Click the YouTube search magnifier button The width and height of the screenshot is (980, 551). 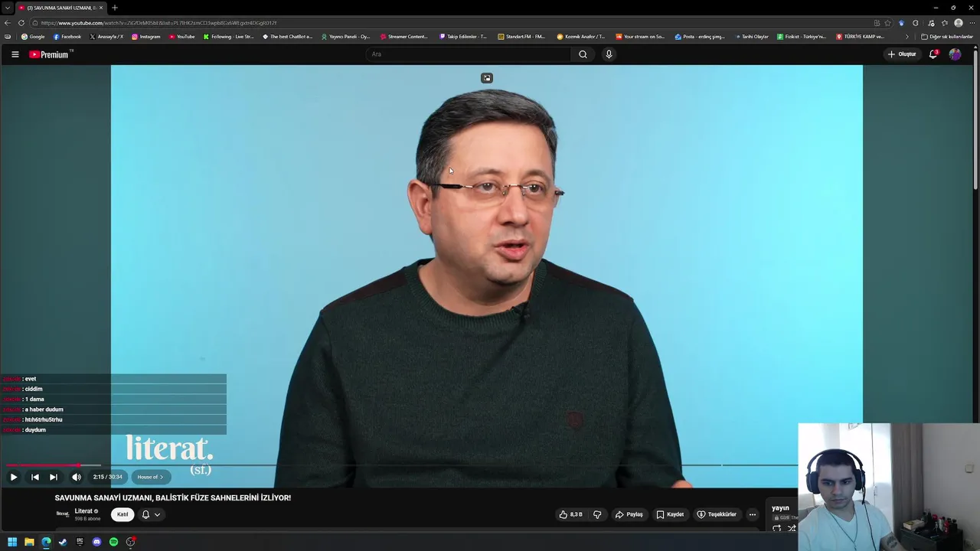tap(583, 54)
